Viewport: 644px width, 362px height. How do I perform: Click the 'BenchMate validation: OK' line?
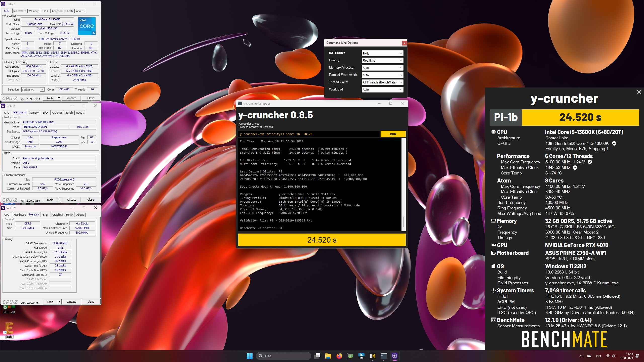261,228
